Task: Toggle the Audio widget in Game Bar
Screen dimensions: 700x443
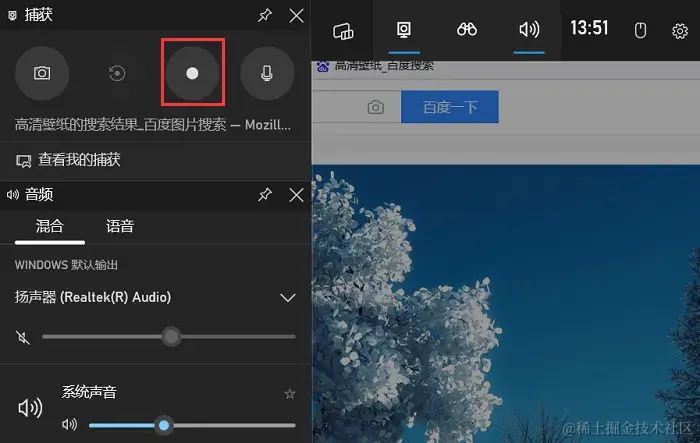Action: (529, 29)
